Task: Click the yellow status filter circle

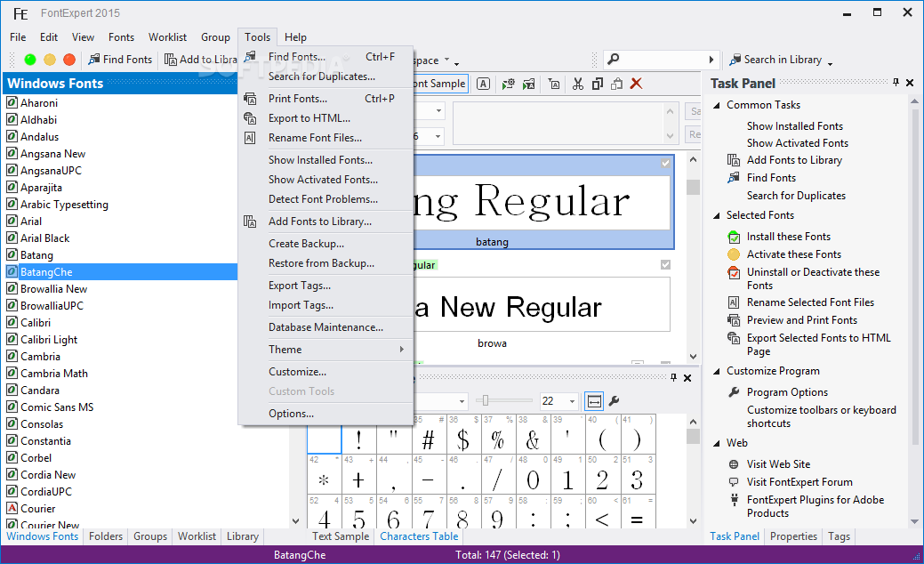Action: (x=50, y=60)
